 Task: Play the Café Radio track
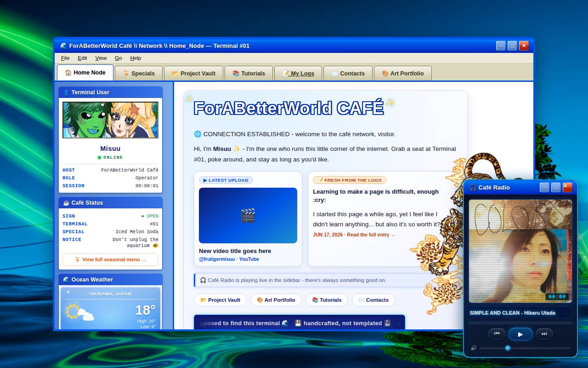coord(520,334)
